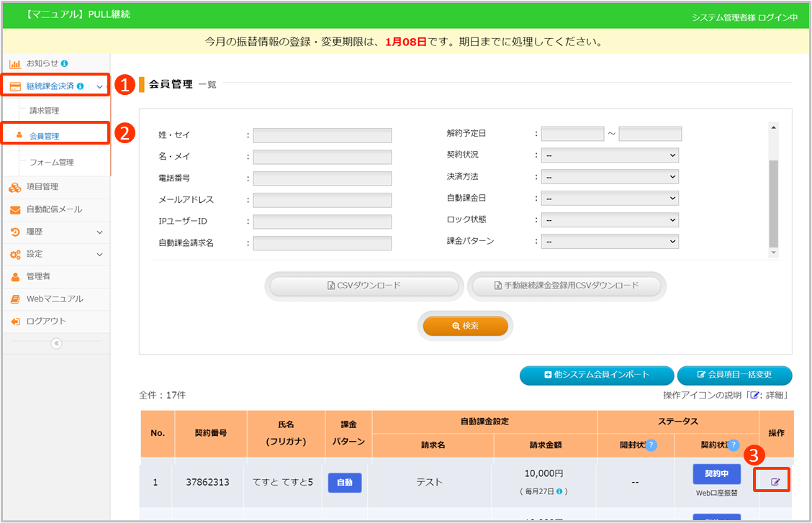The image size is (812, 523).
Task: Click the メールアドレス input field
Action: point(322,200)
